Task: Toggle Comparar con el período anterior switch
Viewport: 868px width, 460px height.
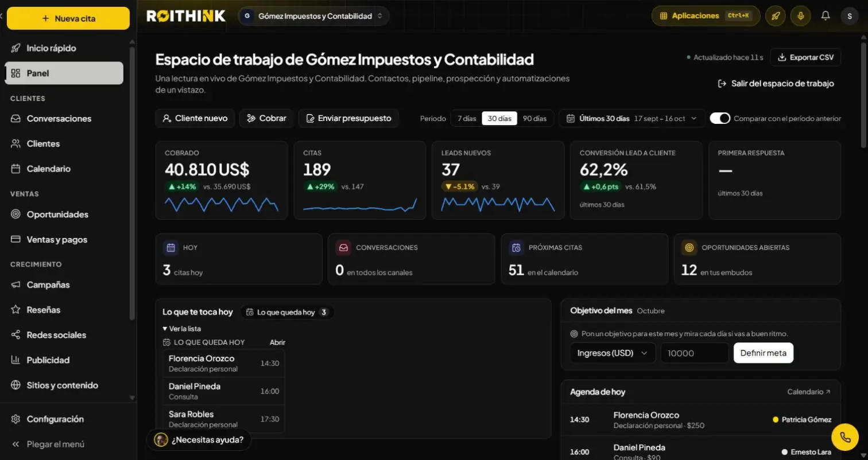Action: (x=720, y=118)
